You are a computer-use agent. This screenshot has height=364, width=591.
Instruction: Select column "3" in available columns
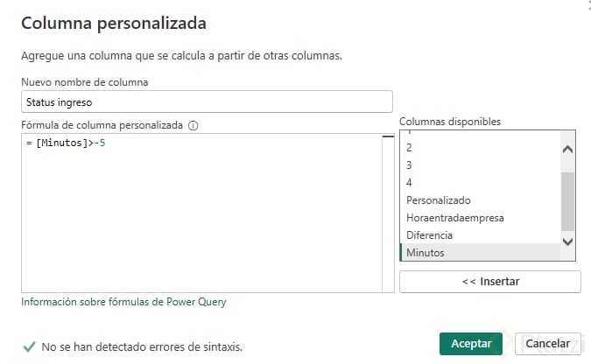(410, 165)
